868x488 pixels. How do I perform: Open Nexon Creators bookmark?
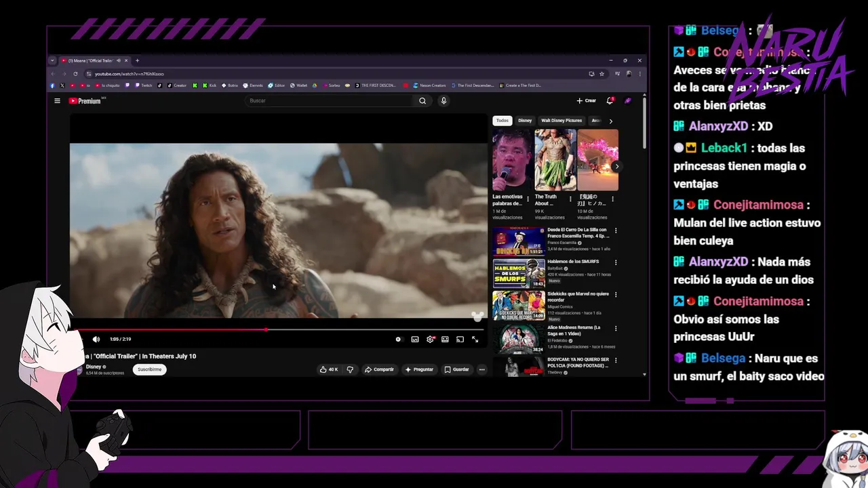[x=429, y=85]
